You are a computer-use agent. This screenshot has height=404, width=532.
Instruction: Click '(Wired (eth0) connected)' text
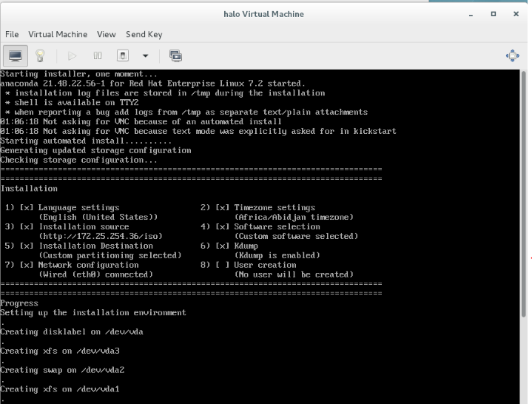click(95, 275)
